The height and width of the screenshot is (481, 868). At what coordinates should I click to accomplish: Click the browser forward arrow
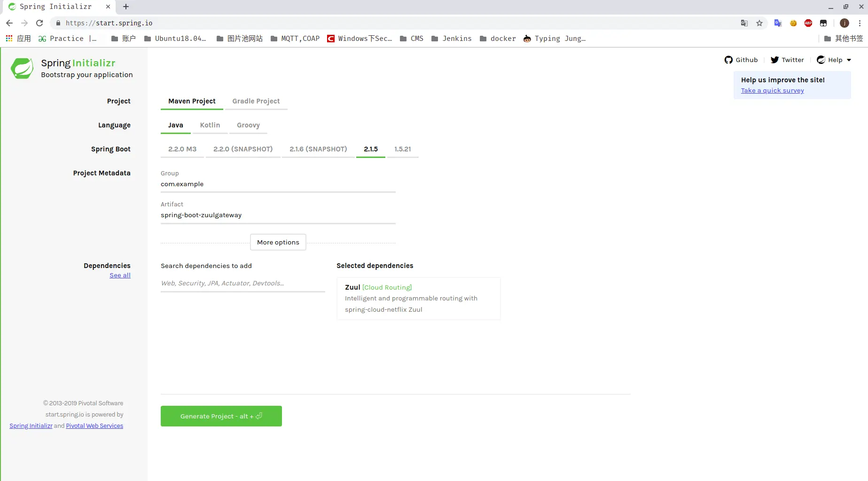click(24, 23)
